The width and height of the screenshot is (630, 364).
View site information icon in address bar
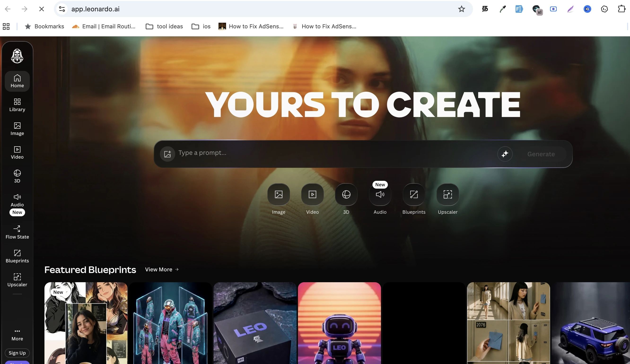click(x=62, y=9)
